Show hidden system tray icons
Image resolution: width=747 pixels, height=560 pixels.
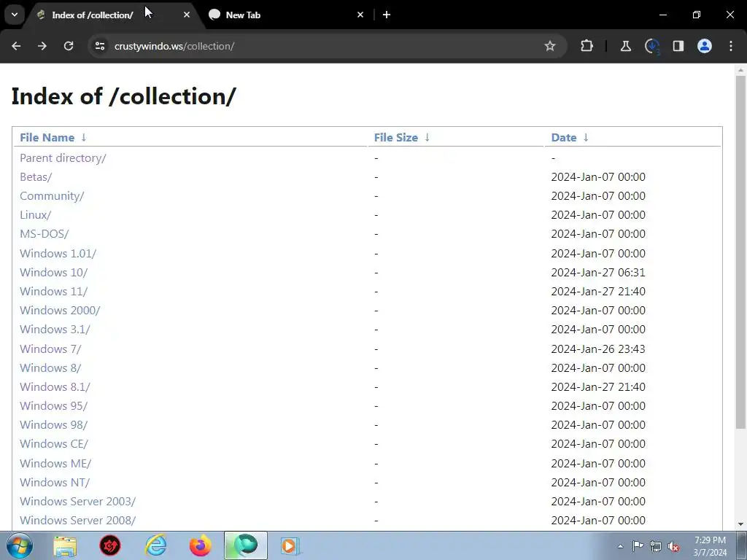click(x=620, y=546)
